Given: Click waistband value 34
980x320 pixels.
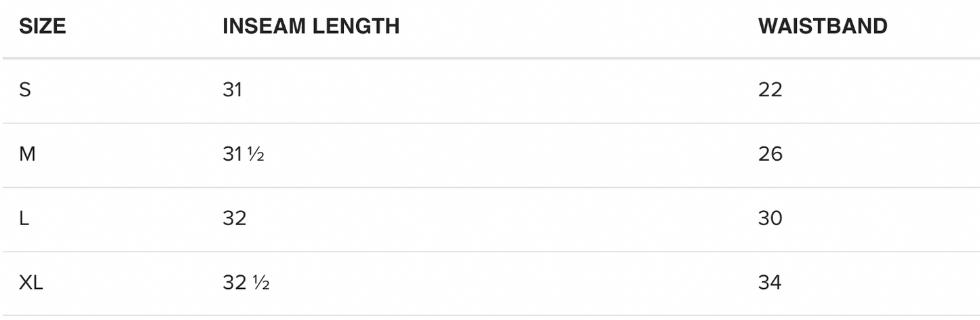Looking at the screenshot, I should tap(770, 283).
